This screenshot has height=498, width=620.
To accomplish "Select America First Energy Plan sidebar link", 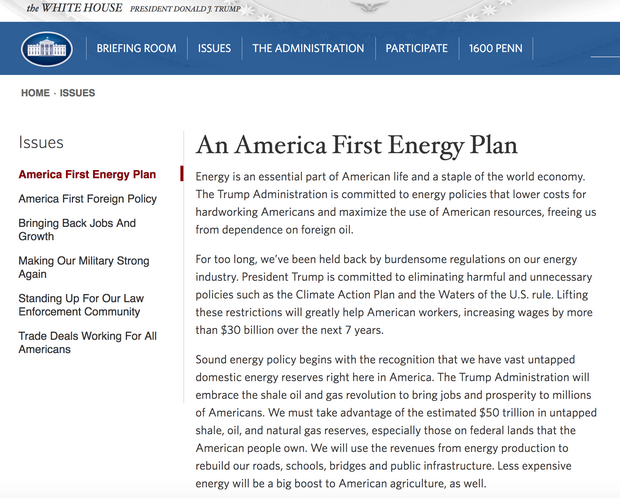I will pyautogui.click(x=87, y=174).
